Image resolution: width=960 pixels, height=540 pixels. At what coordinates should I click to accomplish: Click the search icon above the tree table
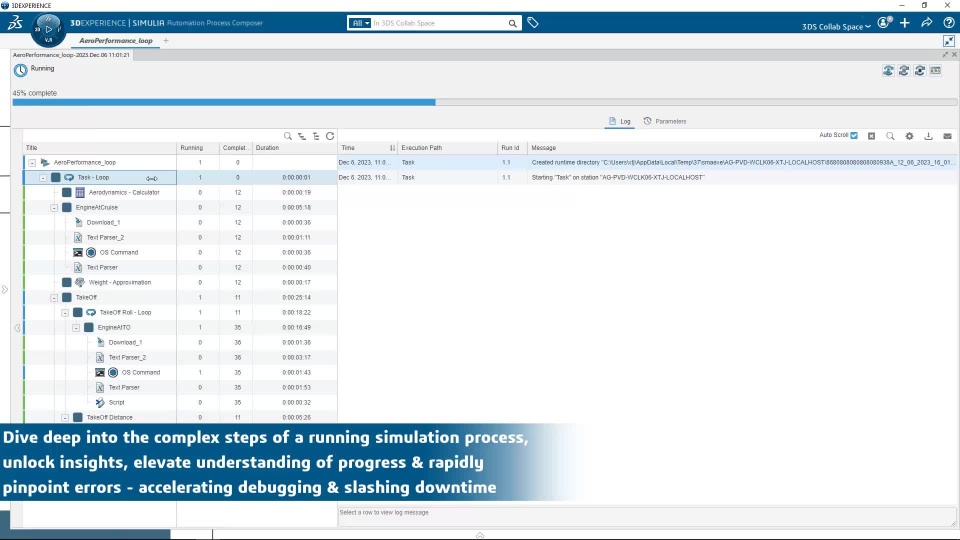click(x=288, y=136)
